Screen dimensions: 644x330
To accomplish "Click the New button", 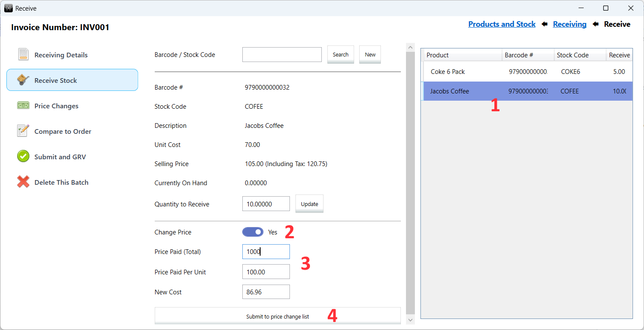I will click(370, 55).
